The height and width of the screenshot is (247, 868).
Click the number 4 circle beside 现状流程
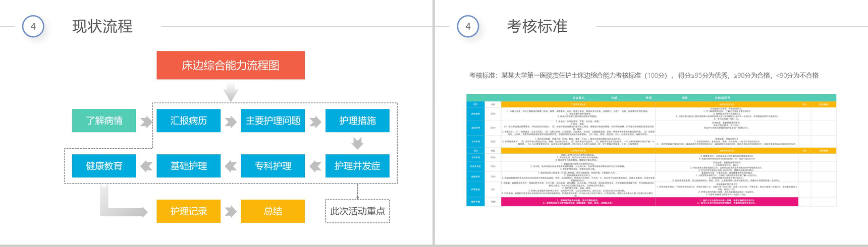pos(33,26)
